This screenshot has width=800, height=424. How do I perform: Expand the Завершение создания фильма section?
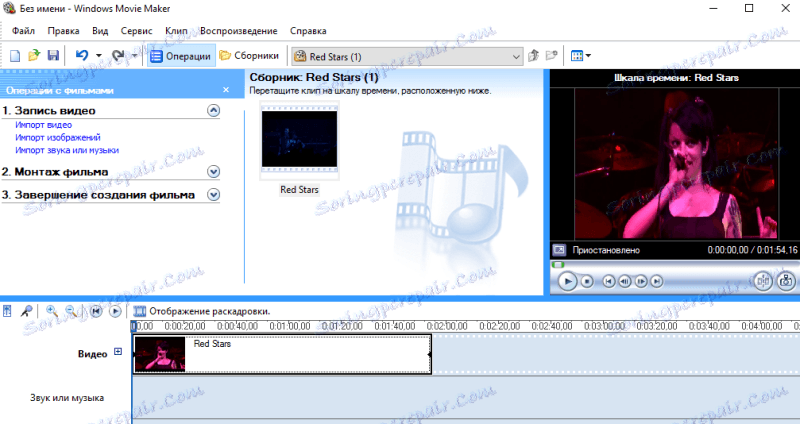[x=214, y=195]
